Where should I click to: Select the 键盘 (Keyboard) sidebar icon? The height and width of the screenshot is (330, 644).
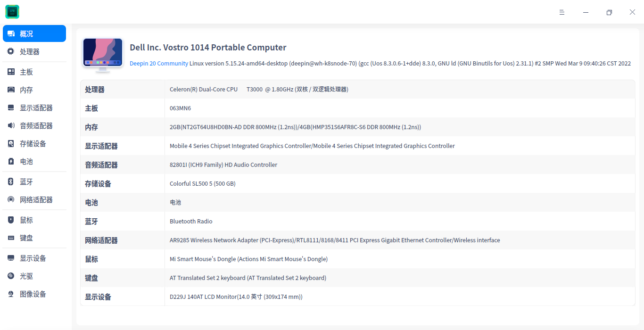pos(10,238)
